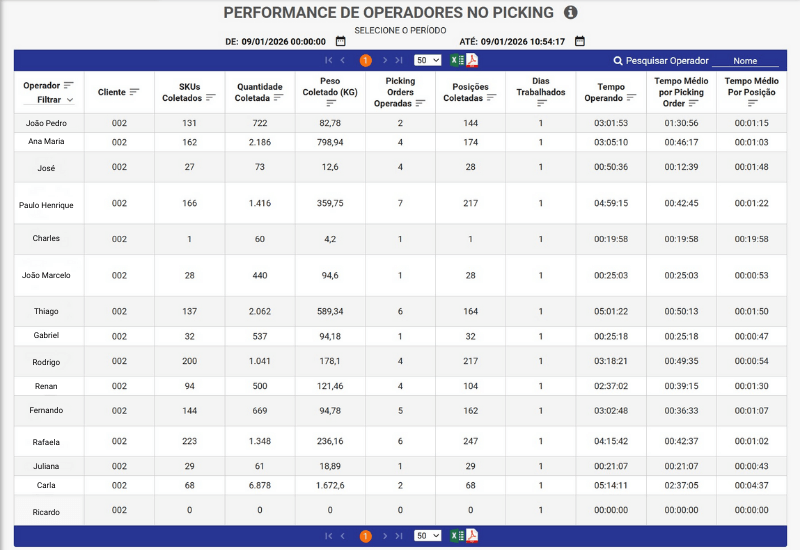Click the search magnifier next to Pesquisar Operador
Image resolution: width=800 pixels, height=550 pixels.
coord(618,61)
